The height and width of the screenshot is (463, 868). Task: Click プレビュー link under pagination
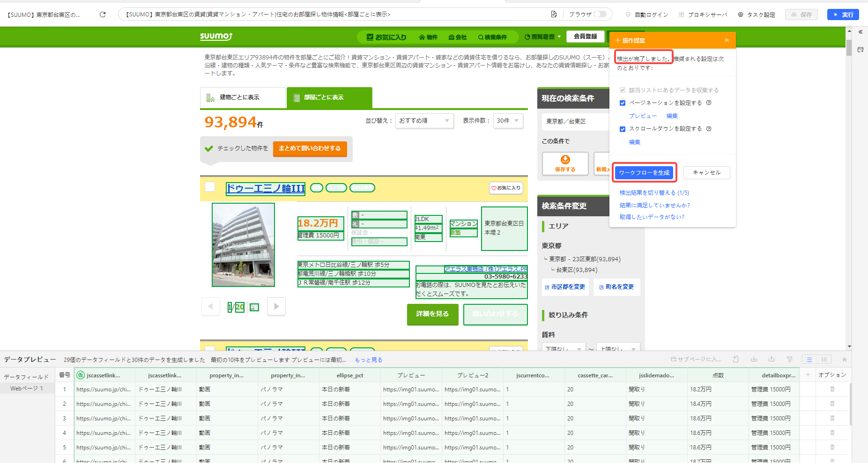pyautogui.click(x=643, y=116)
